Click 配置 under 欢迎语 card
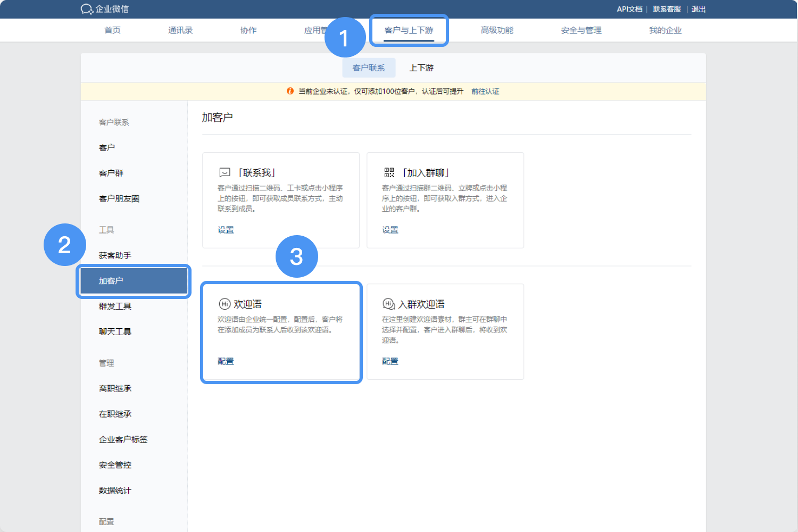 pos(226,361)
